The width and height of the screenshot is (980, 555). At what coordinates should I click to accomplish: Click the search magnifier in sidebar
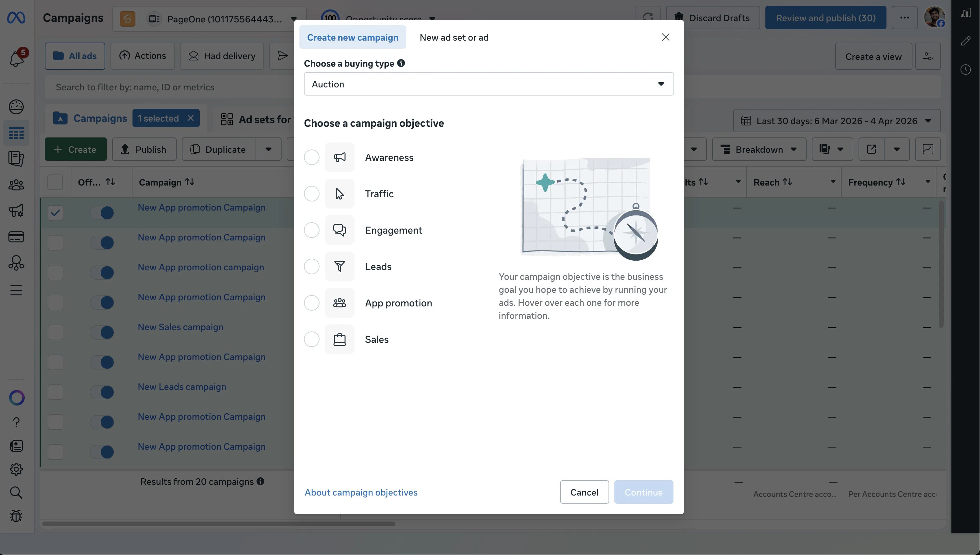tap(16, 493)
